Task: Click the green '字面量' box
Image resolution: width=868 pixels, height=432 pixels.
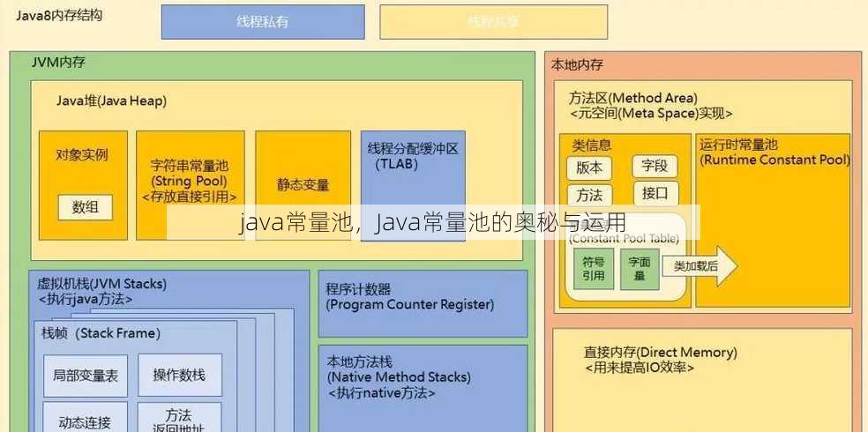Action: [x=640, y=269]
